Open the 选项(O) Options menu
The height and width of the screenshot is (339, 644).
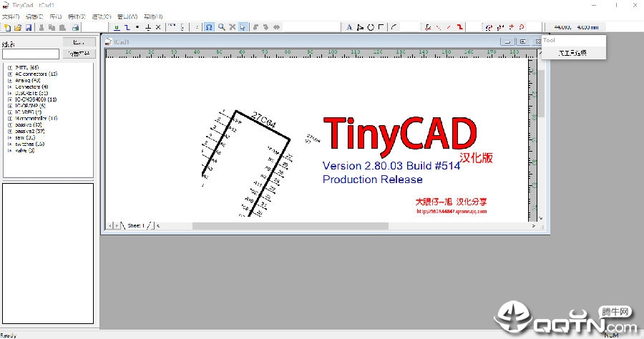102,16
